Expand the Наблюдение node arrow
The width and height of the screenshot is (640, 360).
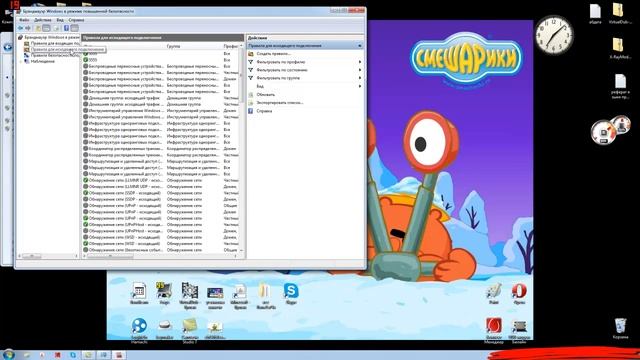(20, 61)
